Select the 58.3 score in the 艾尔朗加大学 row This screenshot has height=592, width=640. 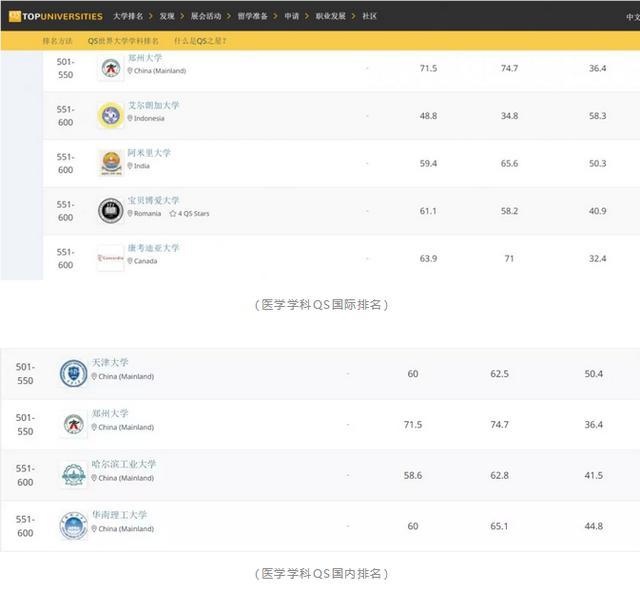click(597, 116)
